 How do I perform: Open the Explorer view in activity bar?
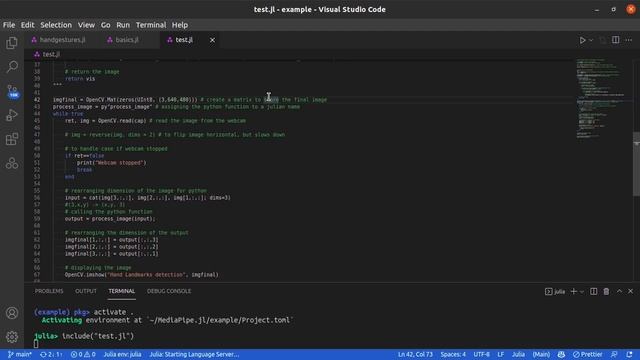pyautogui.click(x=12, y=42)
